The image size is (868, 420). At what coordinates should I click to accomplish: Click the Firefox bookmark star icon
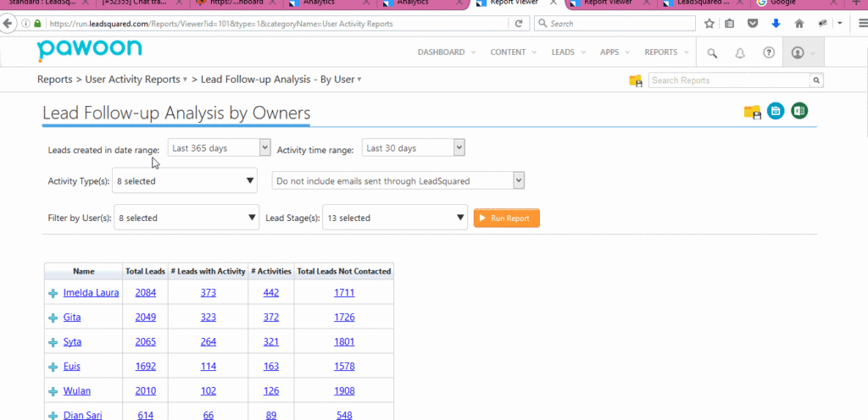709,24
